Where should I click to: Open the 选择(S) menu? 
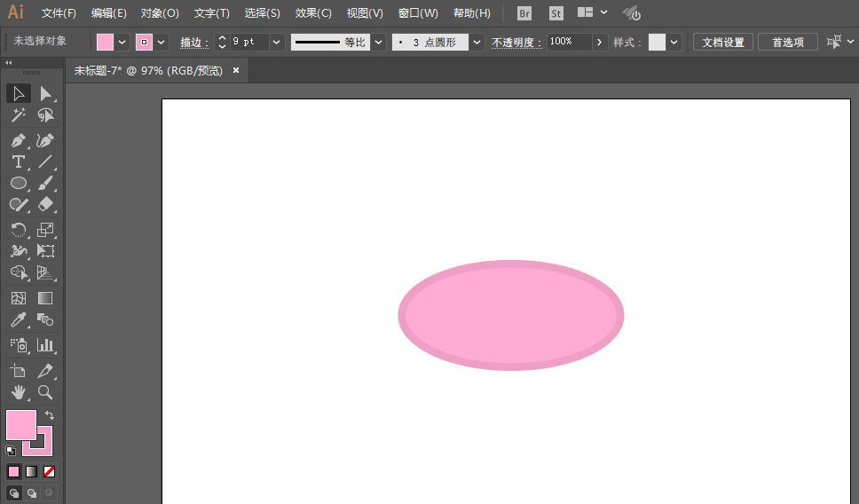[x=262, y=13]
